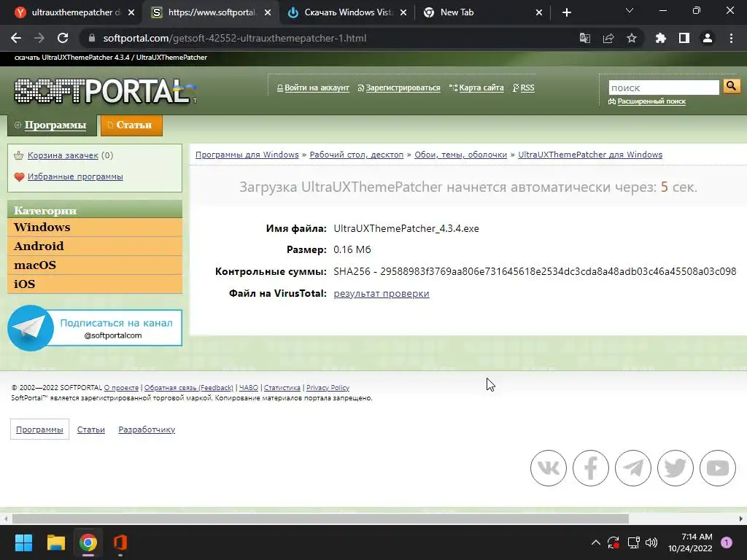Screen dimensions: 747x560
Task: Open the Chrome extensions puzzle icon
Action: pos(661,38)
